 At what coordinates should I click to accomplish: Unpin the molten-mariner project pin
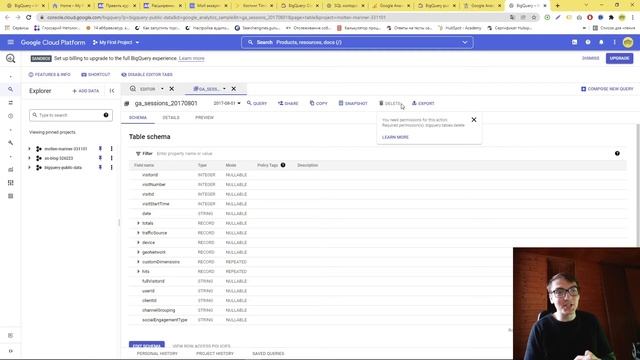click(x=100, y=149)
